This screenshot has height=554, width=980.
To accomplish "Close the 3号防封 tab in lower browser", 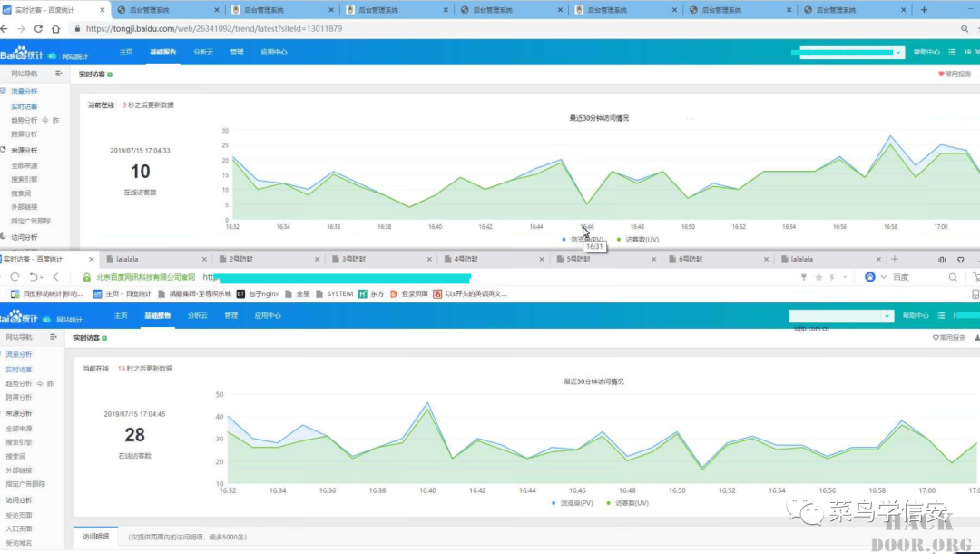I will (428, 259).
